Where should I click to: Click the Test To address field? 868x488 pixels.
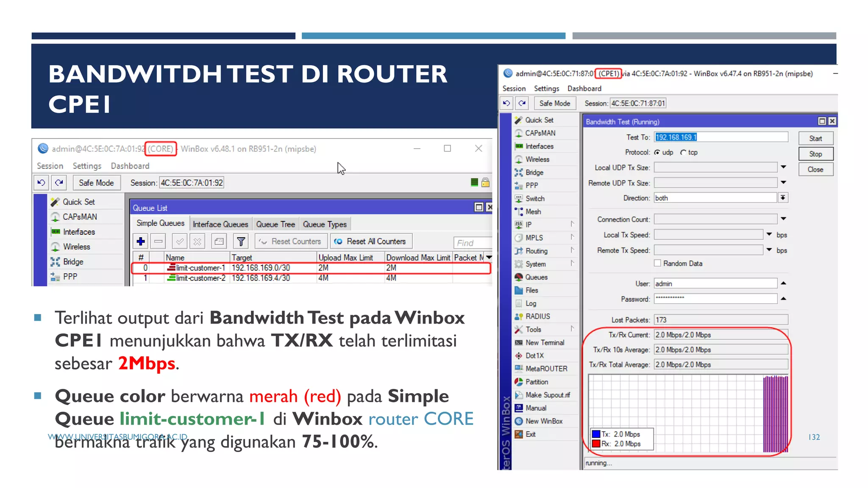coord(721,137)
